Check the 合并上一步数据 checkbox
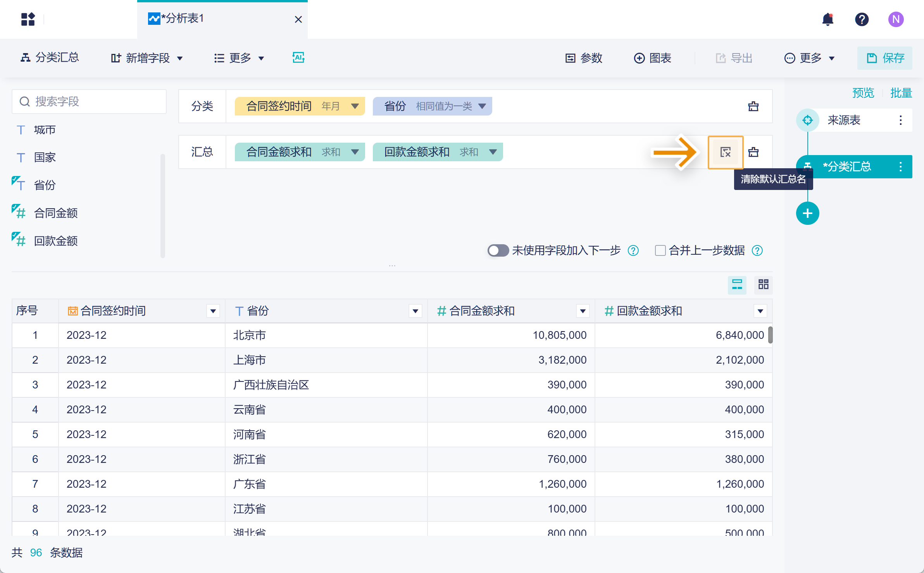 coord(660,250)
